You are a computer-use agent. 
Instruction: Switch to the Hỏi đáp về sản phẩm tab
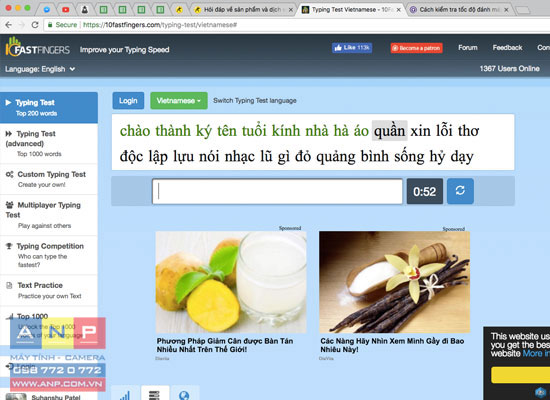[243, 9]
